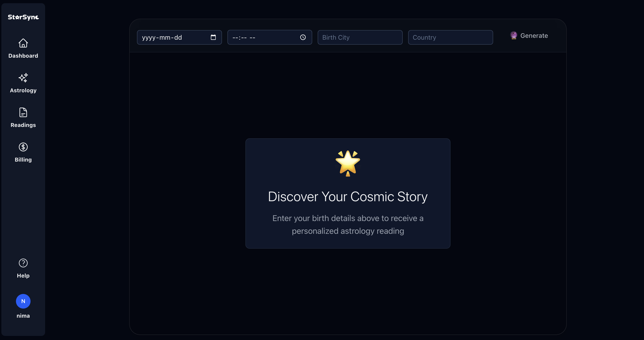The image size is (644, 340).
Task: Click the Country text field
Action: click(450, 38)
